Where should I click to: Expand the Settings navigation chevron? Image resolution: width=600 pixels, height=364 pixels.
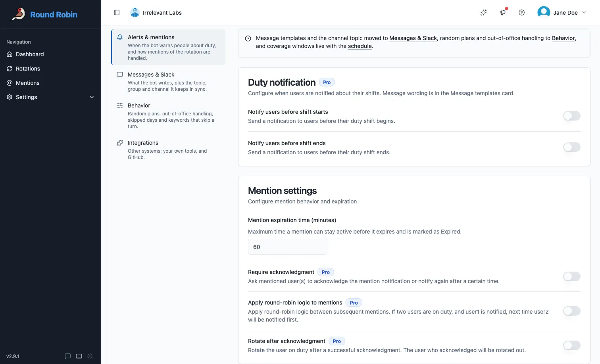[x=92, y=97]
